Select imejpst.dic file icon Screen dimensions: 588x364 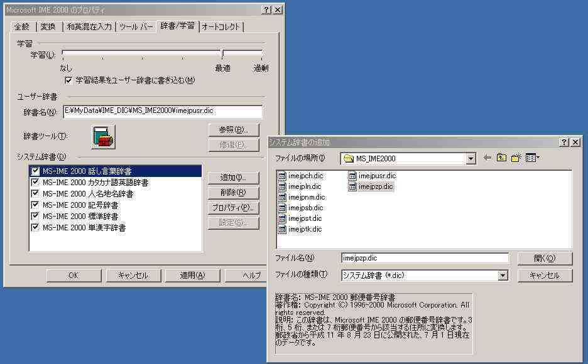tap(282, 218)
